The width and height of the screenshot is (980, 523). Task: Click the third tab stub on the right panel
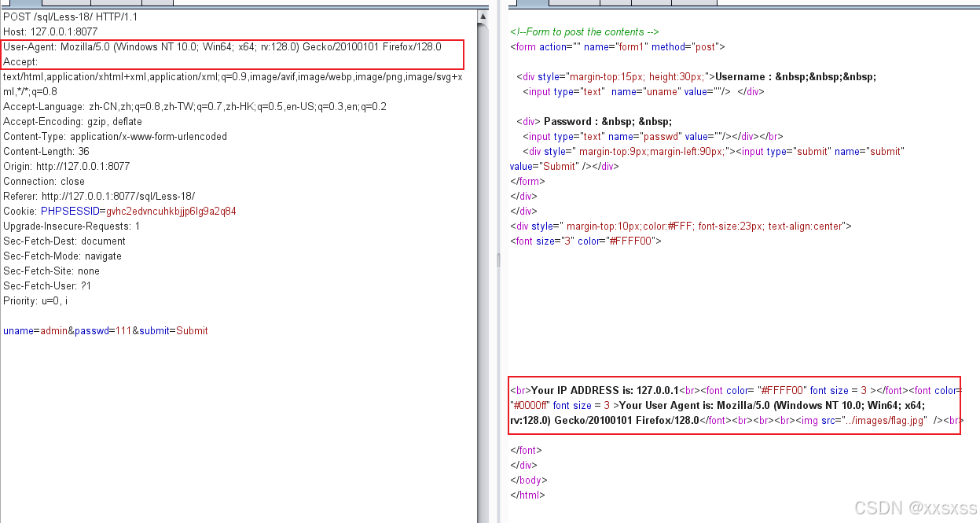(x=615, y=4)
